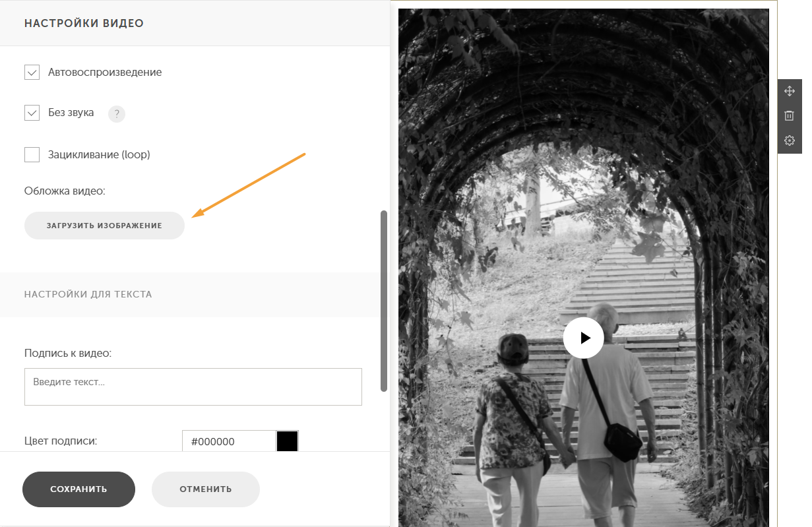Image resolution: width=812 pixels, height=527 pixels.
Task: Select the move block arrows icon
Action: pyautogui.click(x=789, y=91)
